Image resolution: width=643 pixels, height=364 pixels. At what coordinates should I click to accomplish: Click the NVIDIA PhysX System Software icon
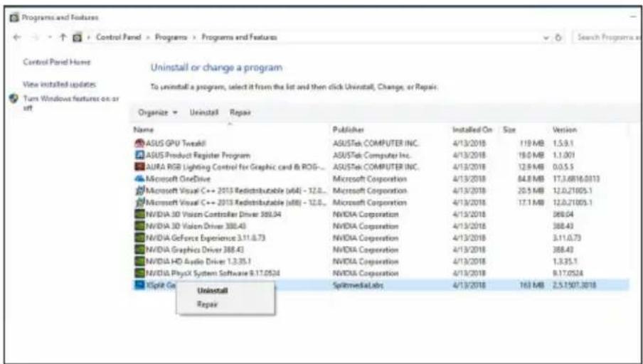[x=140, y=274]
